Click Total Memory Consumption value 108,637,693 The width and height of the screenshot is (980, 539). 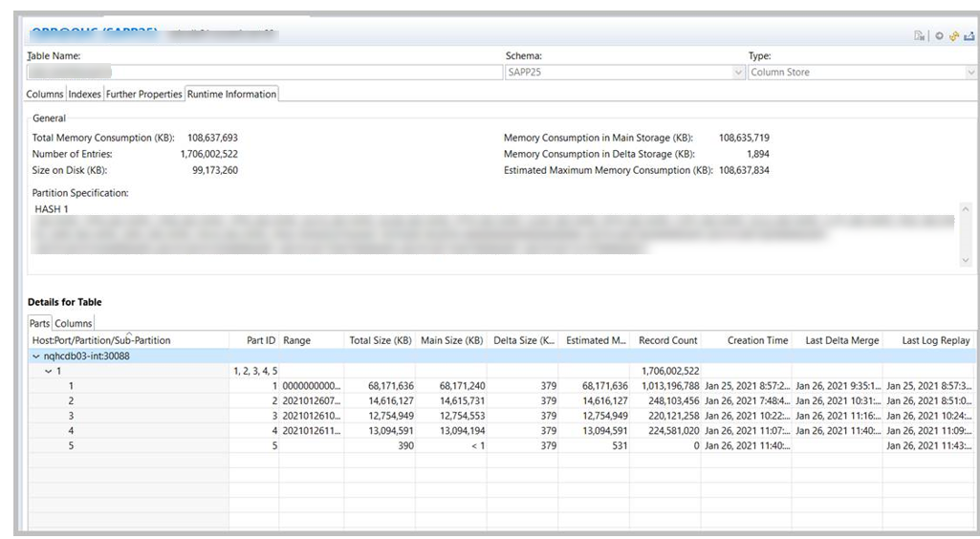coord(212,138)
